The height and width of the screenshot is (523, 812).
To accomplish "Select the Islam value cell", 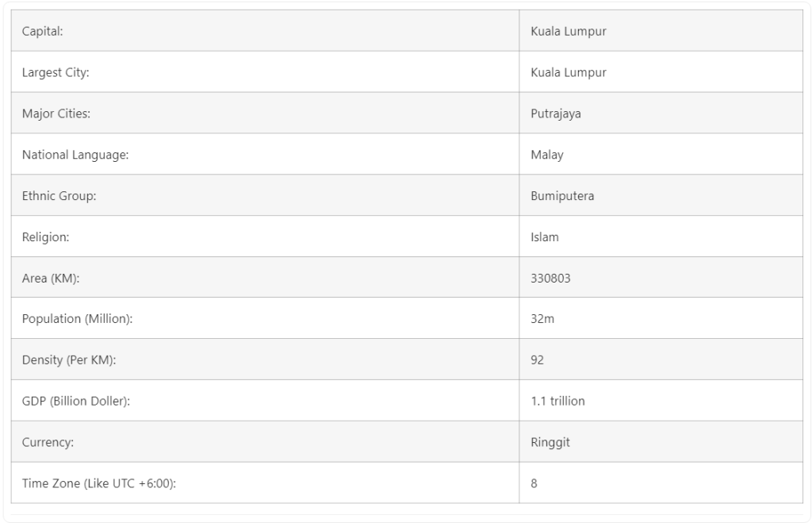I will [x=545, y=237].
